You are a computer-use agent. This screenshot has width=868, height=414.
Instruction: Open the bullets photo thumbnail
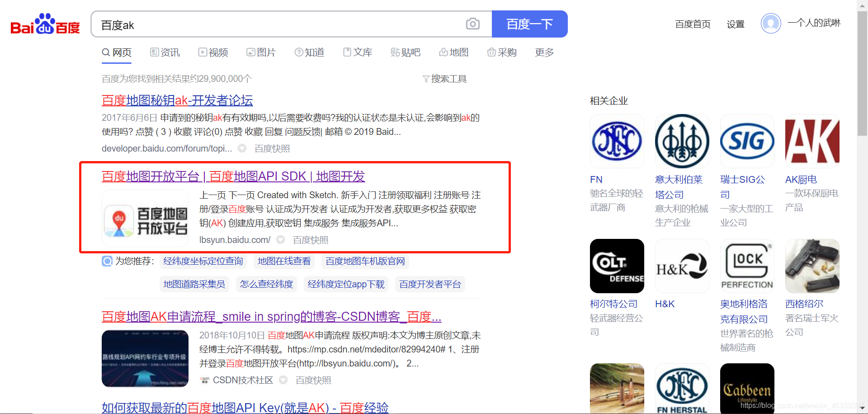tap(617, 389)
